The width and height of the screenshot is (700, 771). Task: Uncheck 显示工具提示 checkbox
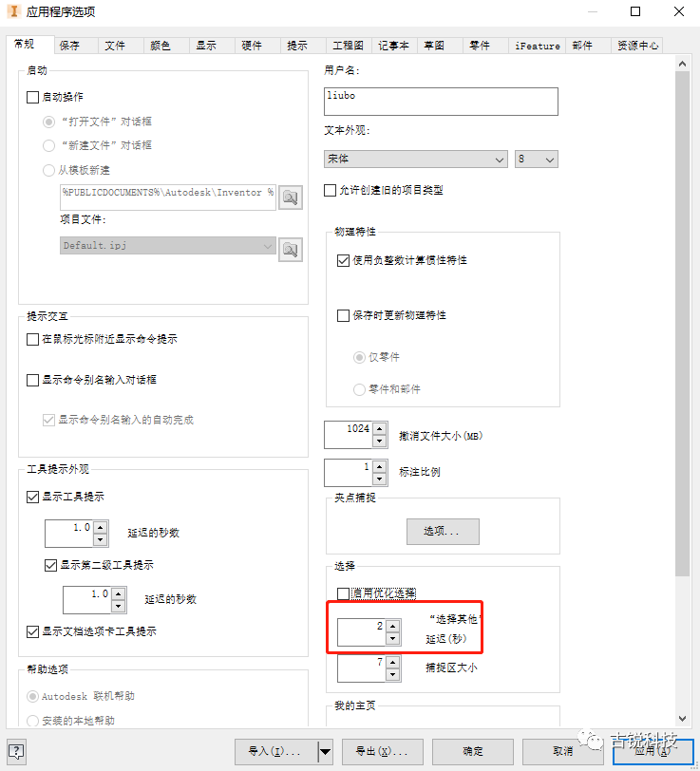[x=32, y=498]
